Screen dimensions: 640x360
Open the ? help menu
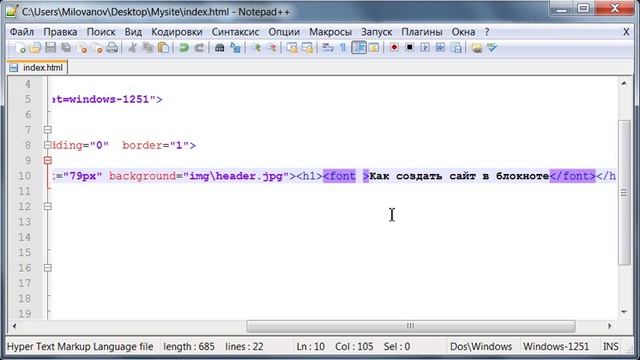487,32
